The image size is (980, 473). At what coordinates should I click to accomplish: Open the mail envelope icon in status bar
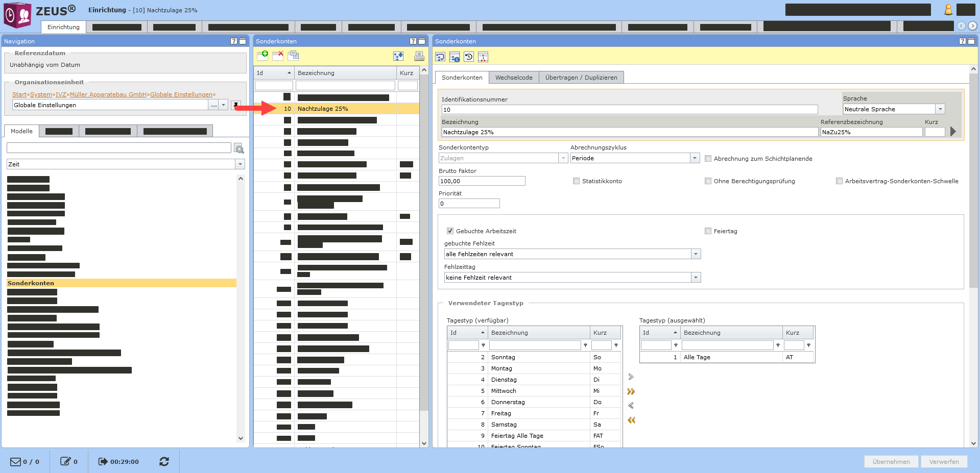[15, 461]
